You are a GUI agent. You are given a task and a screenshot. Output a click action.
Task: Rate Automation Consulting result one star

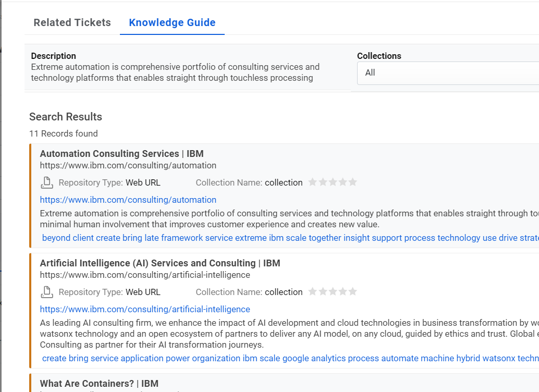[313, 182]
